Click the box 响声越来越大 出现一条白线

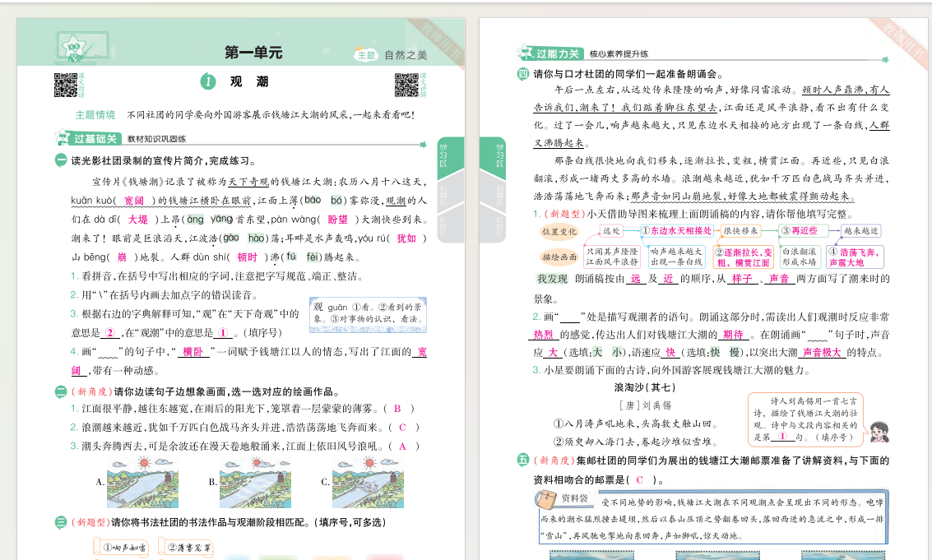pos(676,257)
